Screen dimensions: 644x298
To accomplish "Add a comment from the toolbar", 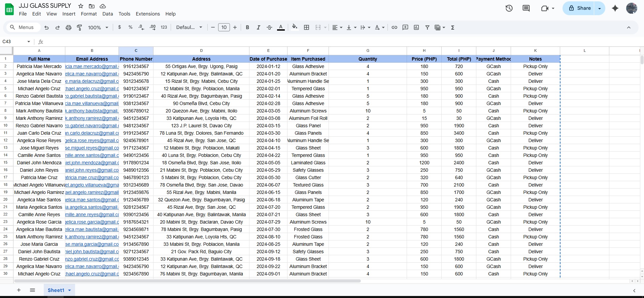I will [x=405, y=28].
